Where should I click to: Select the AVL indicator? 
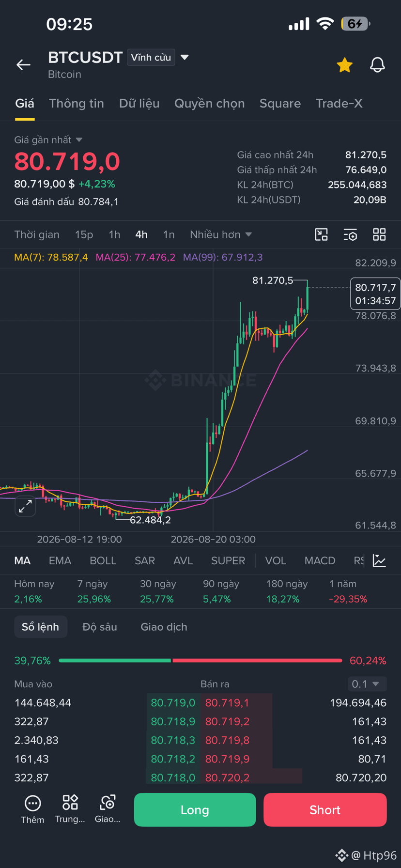[x=183, y=560]
